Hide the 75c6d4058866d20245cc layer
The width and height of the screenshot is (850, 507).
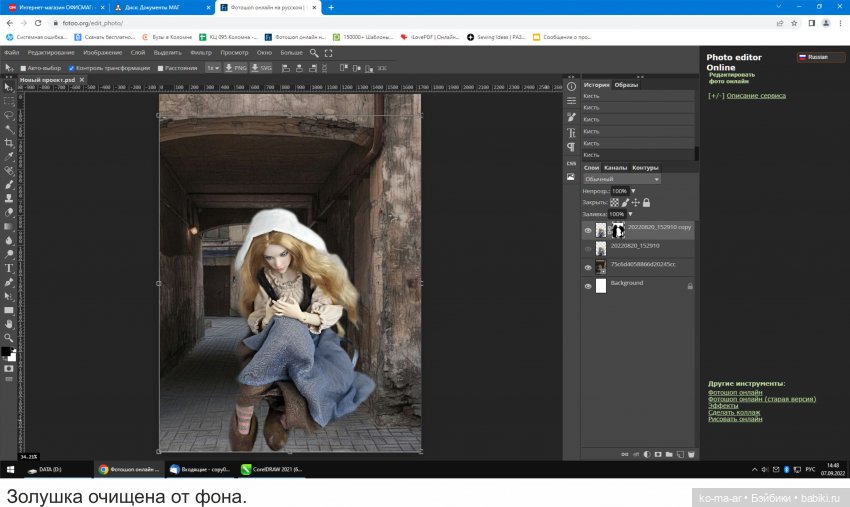[588, 267]
